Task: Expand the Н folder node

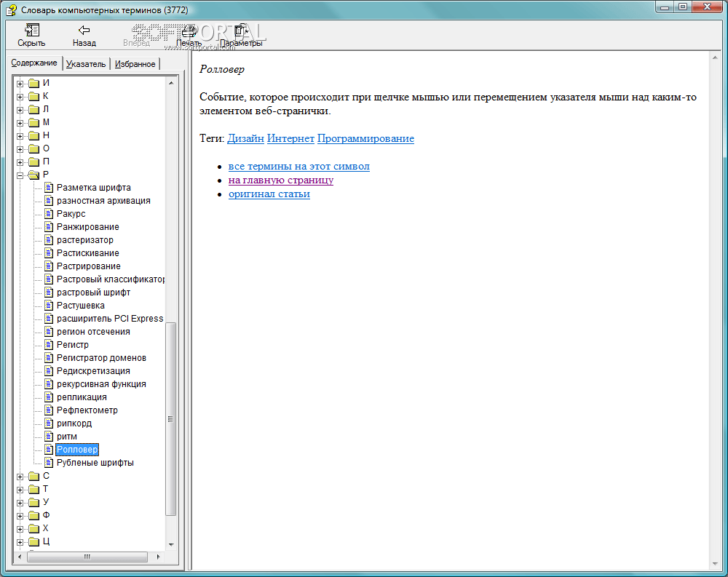Action: point(20,137)
